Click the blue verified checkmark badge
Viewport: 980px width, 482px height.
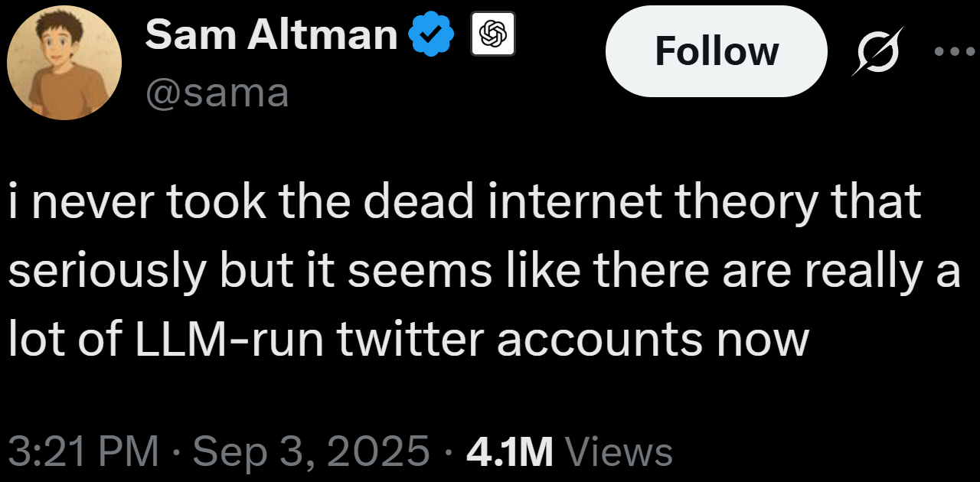coord(433,34)
